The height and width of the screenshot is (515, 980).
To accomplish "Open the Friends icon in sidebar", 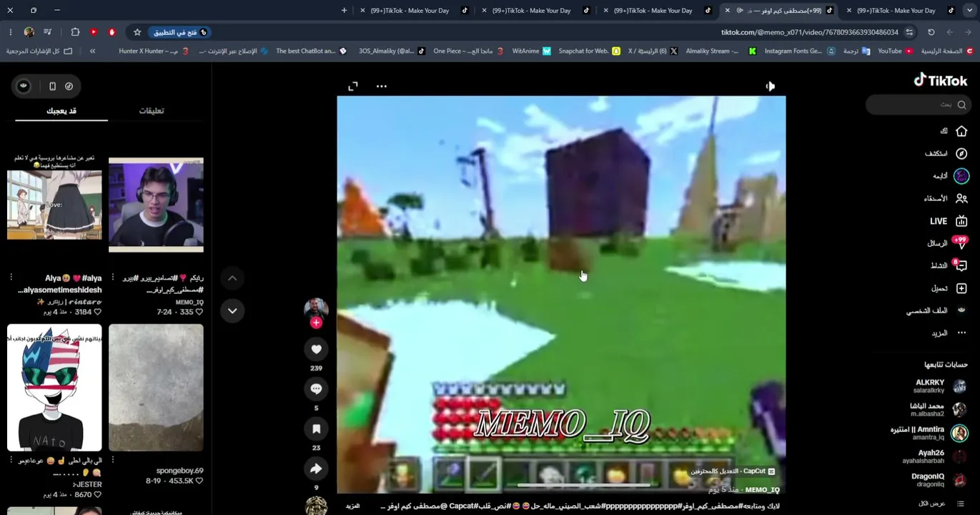I will point(961,198).
